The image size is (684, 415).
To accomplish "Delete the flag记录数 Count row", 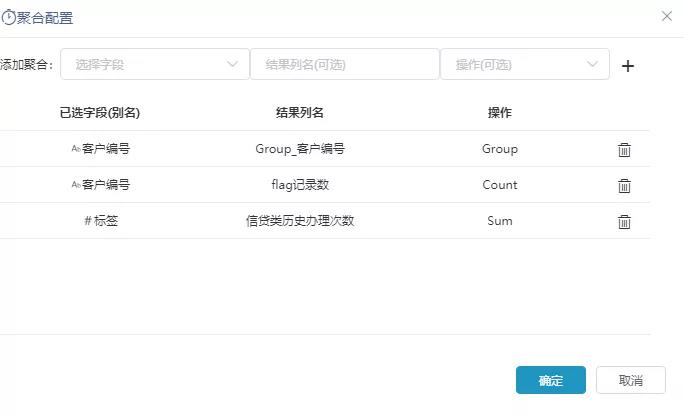I will click(x=624, y=186).
